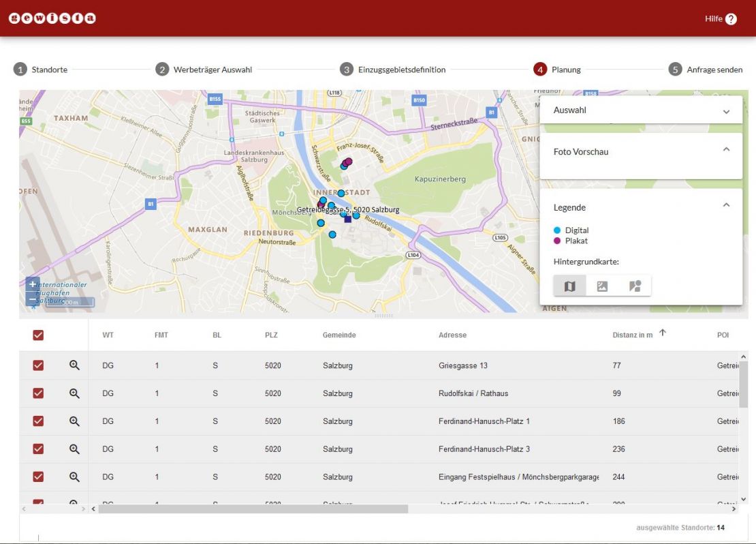
Task: Toggle the select-all checkbox in table header
Action: point(38,335)
